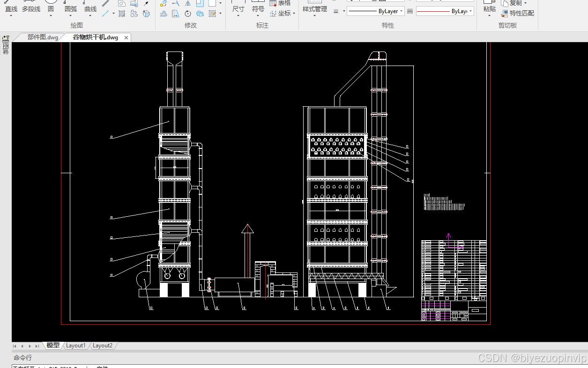Click the 命令行 command line label
588x368 pixels.
22,358
